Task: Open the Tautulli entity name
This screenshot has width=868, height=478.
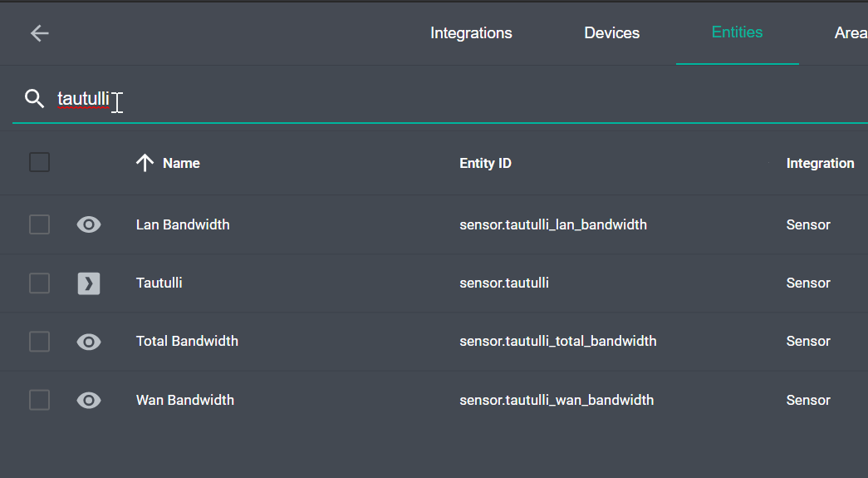Action: click(159, 283)
